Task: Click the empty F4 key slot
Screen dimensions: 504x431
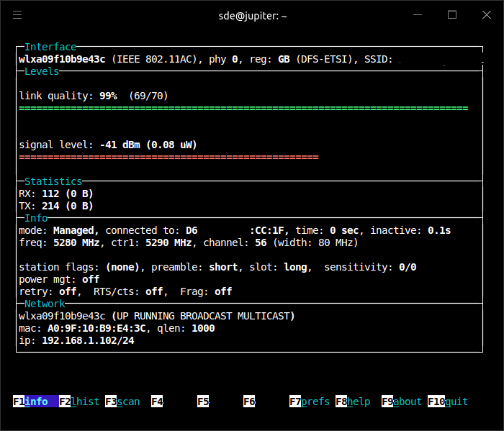Action: 157,401
